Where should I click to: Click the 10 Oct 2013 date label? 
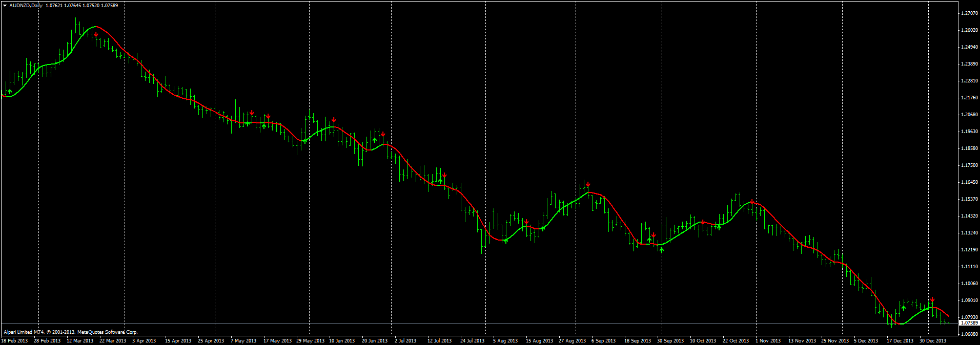click(x=703, y=341)
